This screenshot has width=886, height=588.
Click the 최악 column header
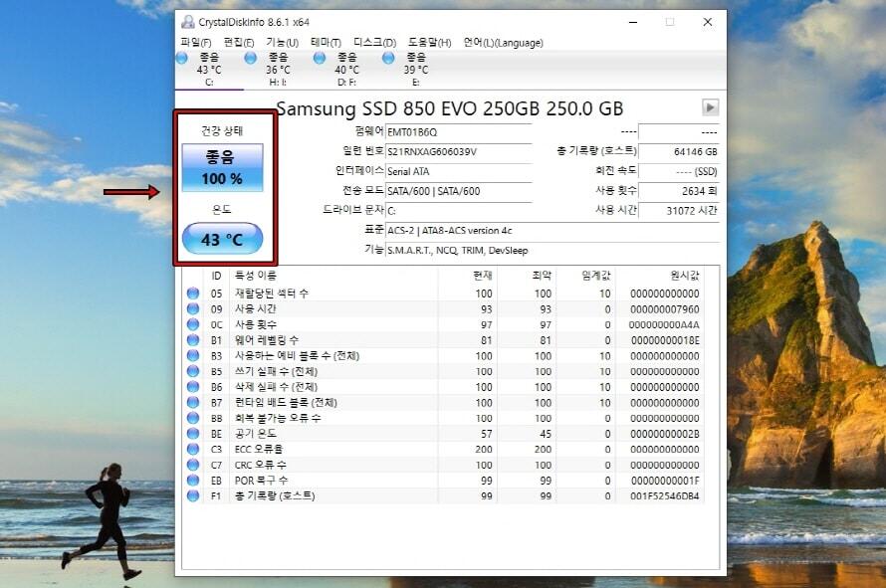coord(542,276)
